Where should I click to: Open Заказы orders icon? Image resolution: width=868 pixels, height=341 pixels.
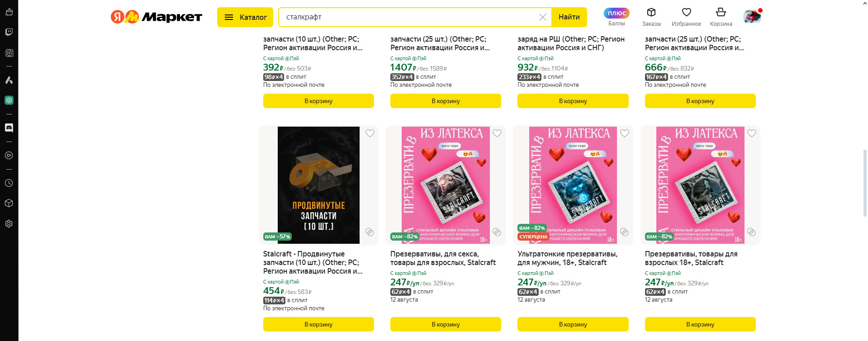pyautogui.click(x=651, y=17)
